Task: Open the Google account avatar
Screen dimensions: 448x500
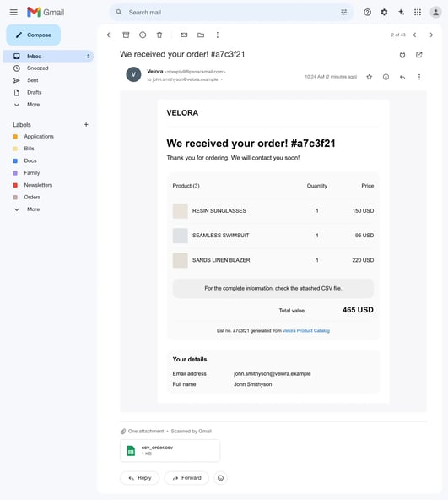Action: (435, 13)
